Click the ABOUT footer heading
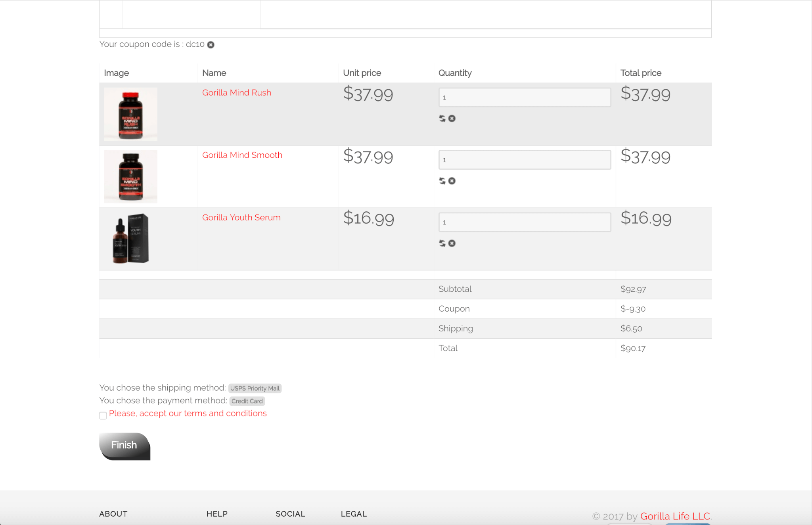The image size is (812, 525). click(x=113, y=514)
